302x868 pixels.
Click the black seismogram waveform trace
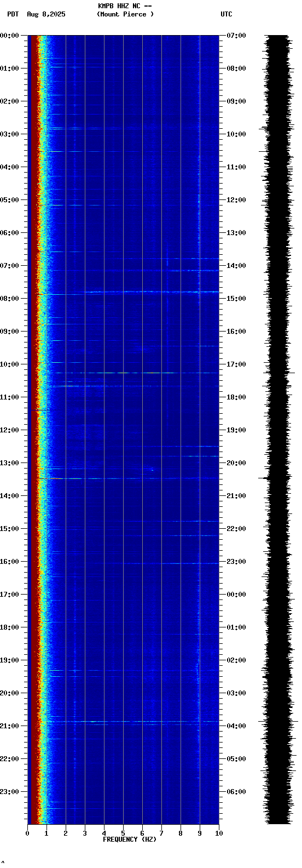(x=277, y=430)
